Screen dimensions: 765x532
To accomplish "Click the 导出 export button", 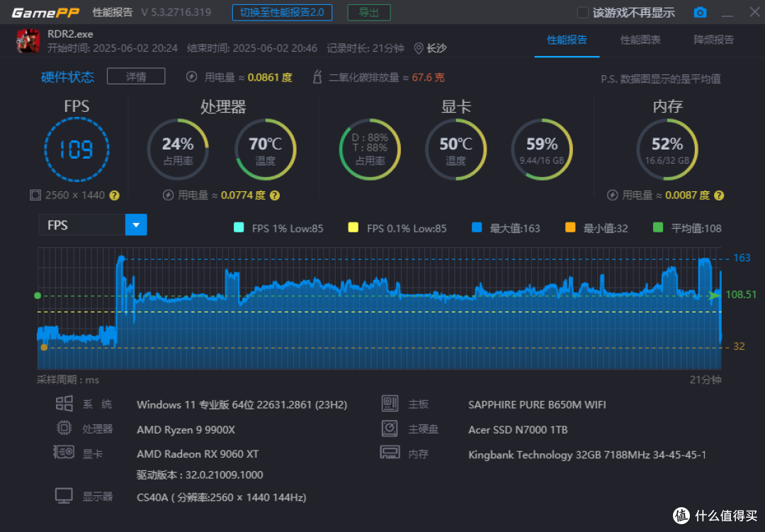I will click(369, 12).
